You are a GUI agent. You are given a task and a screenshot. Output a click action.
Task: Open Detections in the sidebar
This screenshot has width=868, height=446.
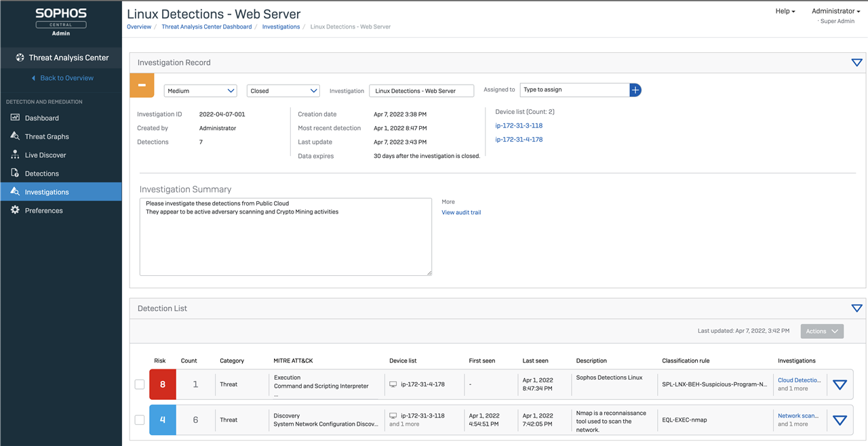pos(61,174)
